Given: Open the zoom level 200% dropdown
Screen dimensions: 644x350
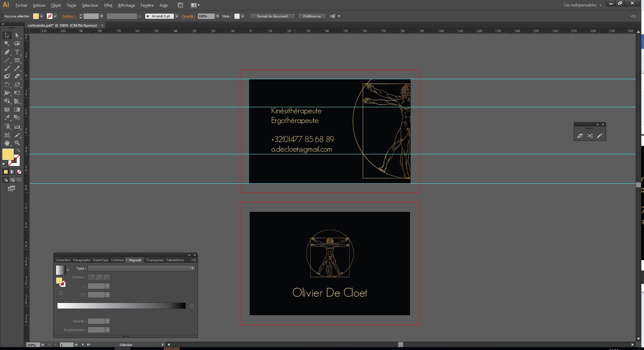Looking at the screenshot, I should coord(42,345).
